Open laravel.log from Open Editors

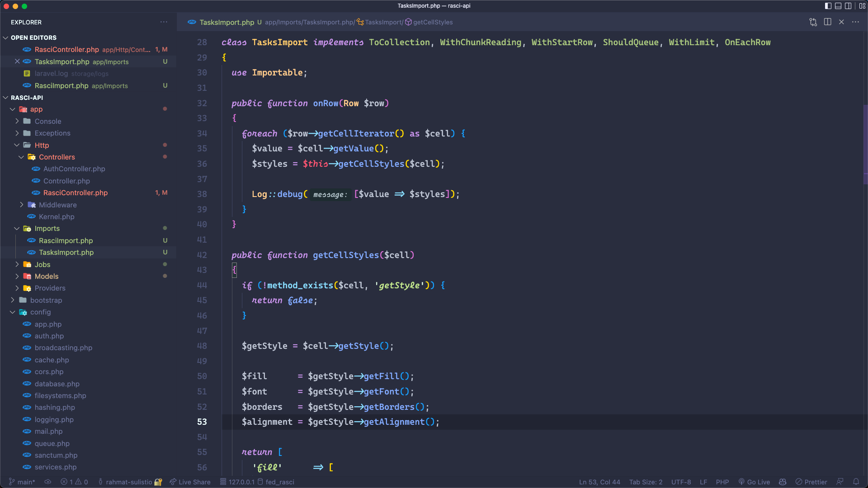pos(51,74)
